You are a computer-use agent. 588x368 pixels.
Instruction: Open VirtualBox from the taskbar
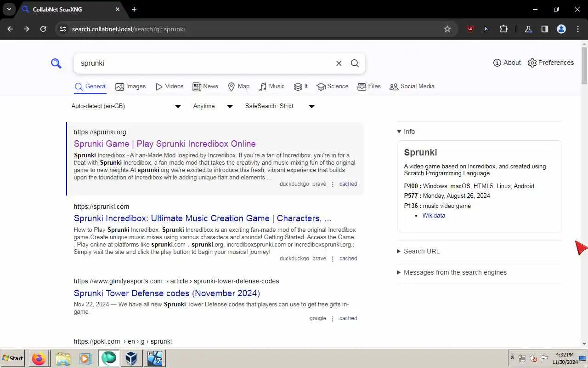[131, 358]
